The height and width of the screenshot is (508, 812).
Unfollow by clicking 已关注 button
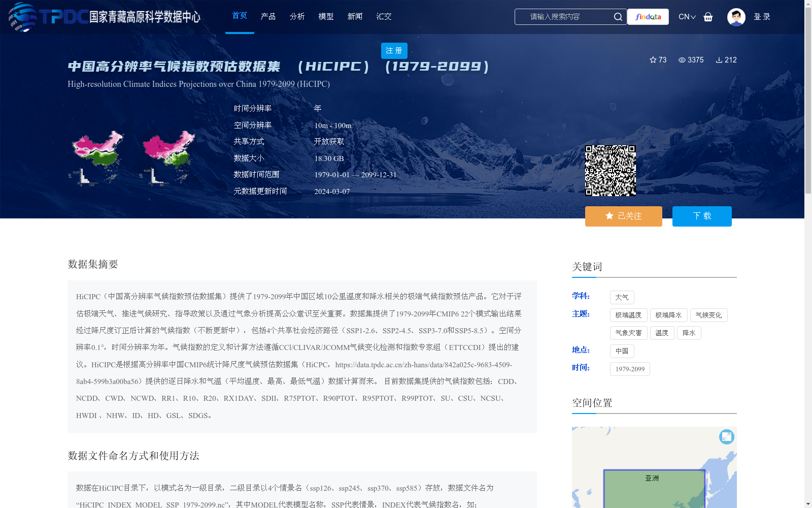623,216
